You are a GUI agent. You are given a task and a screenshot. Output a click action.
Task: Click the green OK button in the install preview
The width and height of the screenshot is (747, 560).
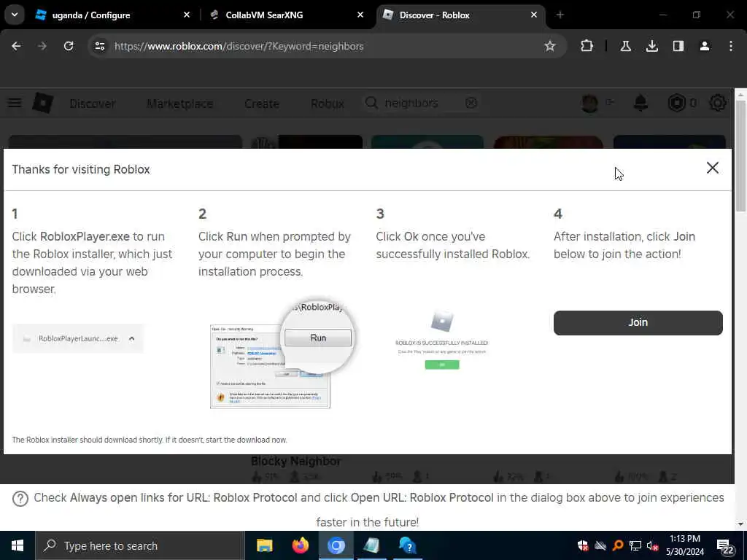click(442, 365)
